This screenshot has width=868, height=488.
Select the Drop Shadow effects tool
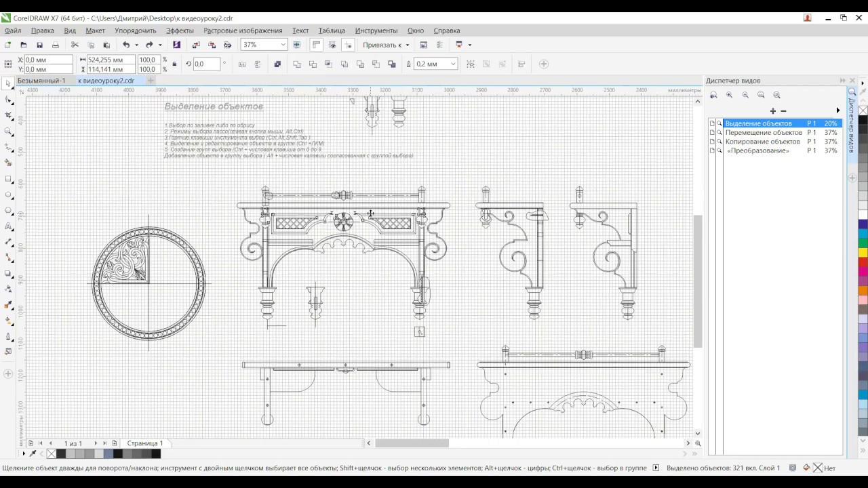[x=8, y=274]
